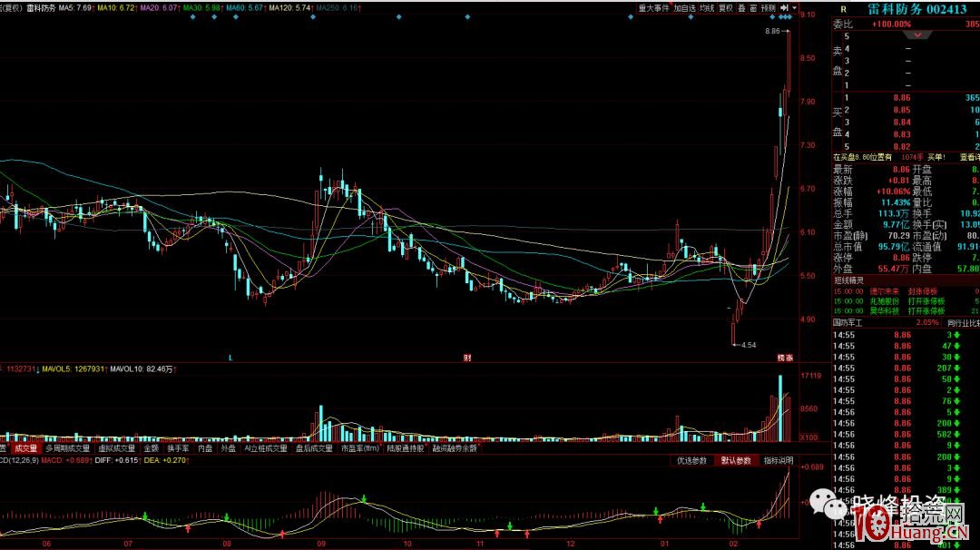Click 优选参数 optimized parameters button

click(x=691, y=461)
